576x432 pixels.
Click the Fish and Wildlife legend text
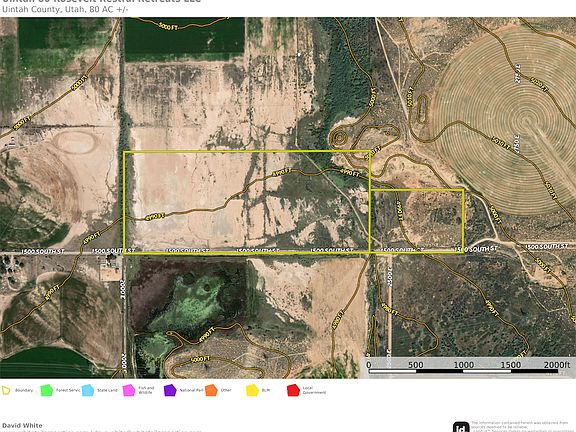pyautogui.click(x=146, y=390)
